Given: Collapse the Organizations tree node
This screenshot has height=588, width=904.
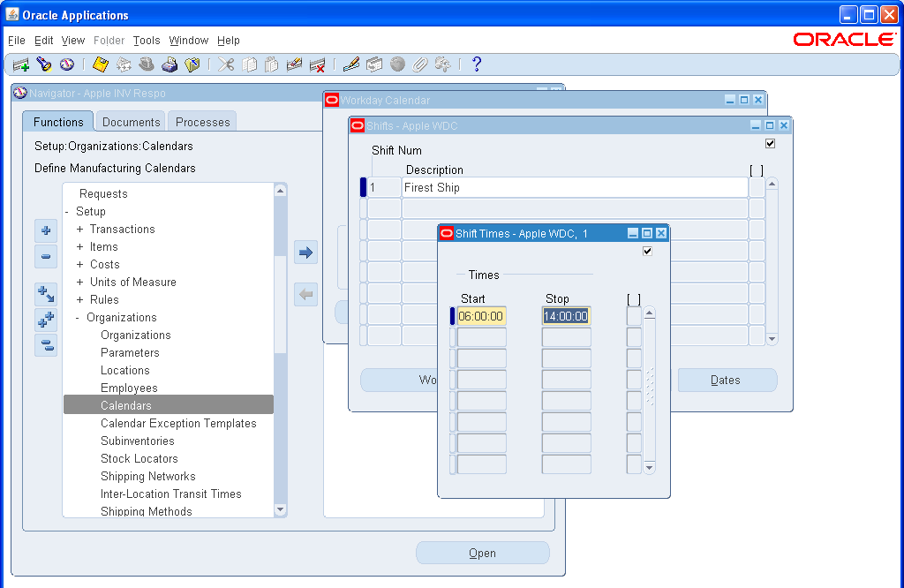Looking at the screenshot, I should [78, 318].
